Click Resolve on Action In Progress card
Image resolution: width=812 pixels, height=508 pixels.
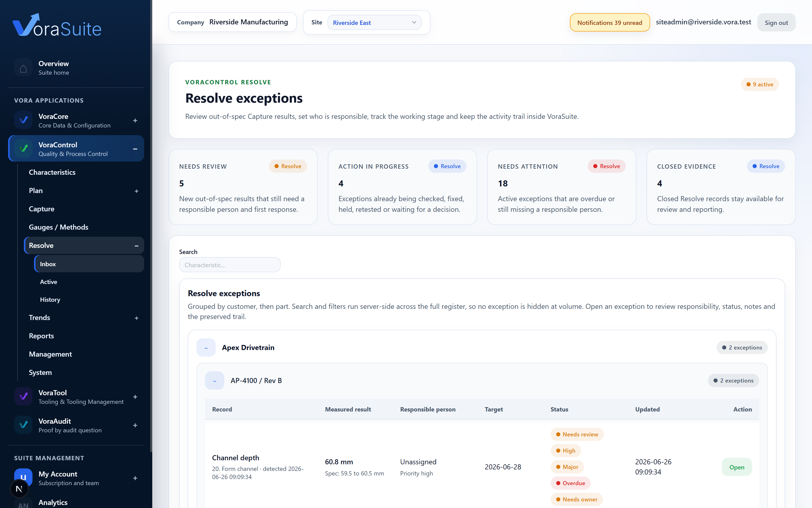447,166
